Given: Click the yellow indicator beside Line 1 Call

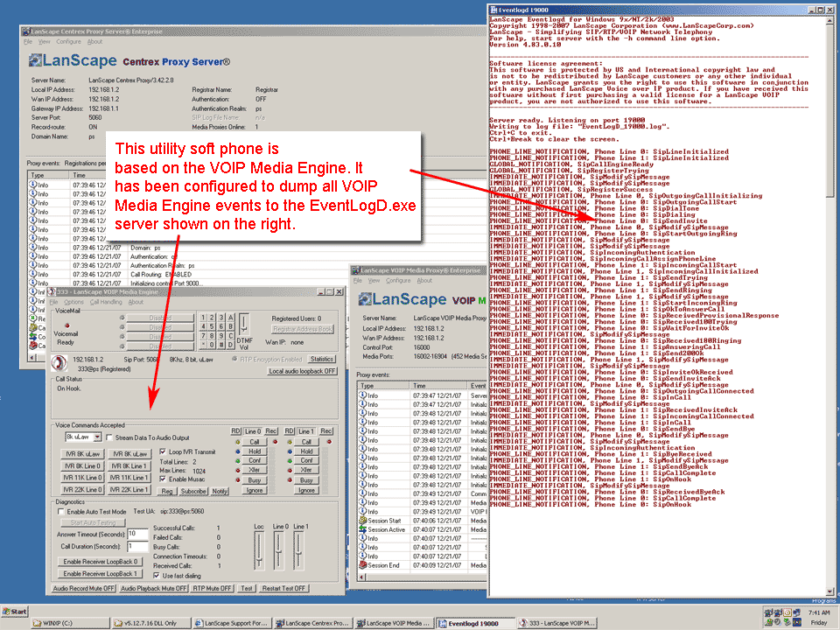Looking at the screenshot, I should tap(290, 442).
